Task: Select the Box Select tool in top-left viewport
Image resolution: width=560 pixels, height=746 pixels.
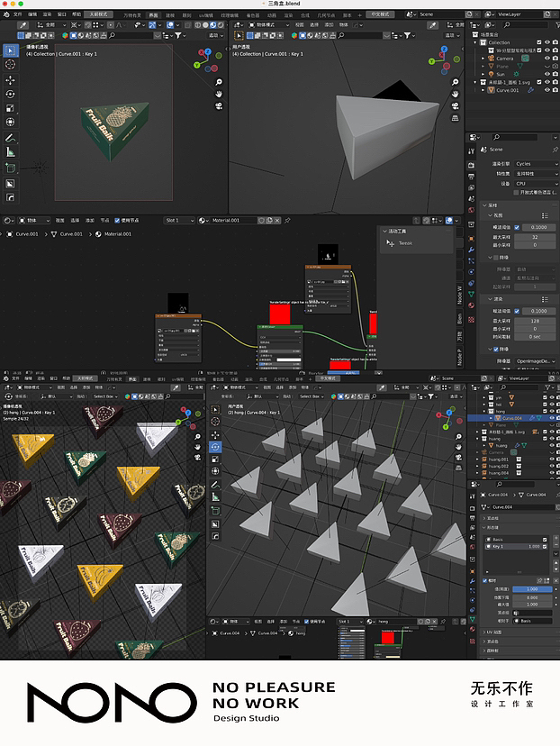Action: point(11,50)
